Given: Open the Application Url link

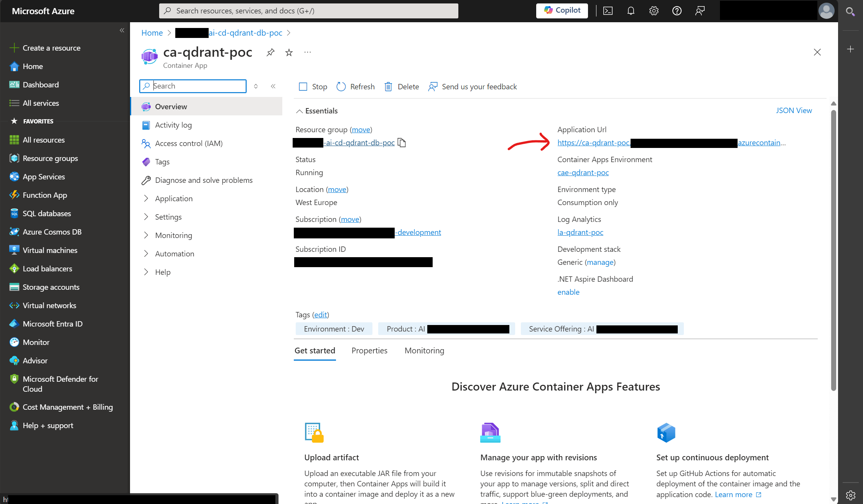Looking at the screenshot, I should click(671, 143).
